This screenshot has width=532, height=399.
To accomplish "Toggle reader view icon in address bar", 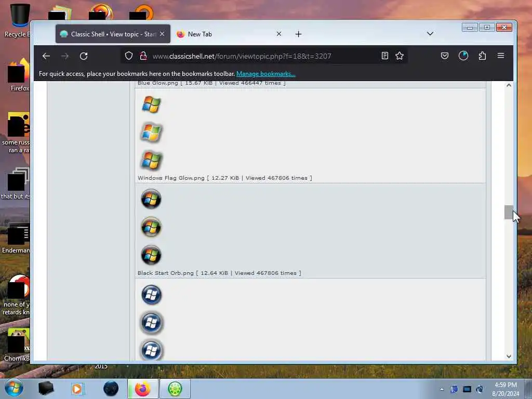I will [385, 56].
